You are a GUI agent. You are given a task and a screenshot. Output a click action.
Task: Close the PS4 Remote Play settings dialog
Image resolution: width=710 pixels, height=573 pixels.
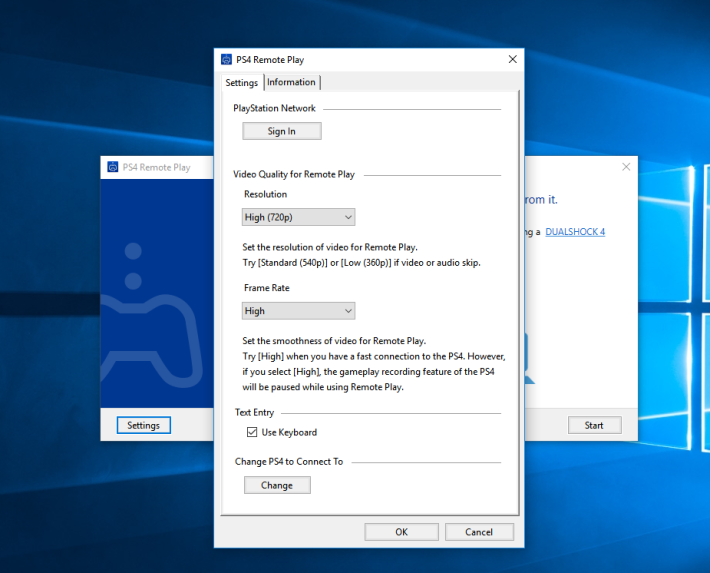[x=513, y=59]
